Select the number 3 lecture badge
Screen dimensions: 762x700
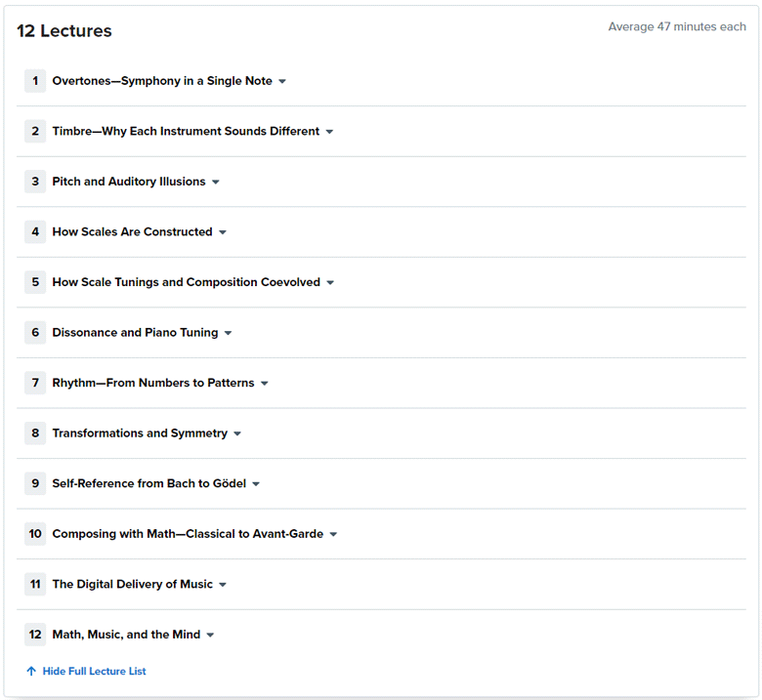35,182
